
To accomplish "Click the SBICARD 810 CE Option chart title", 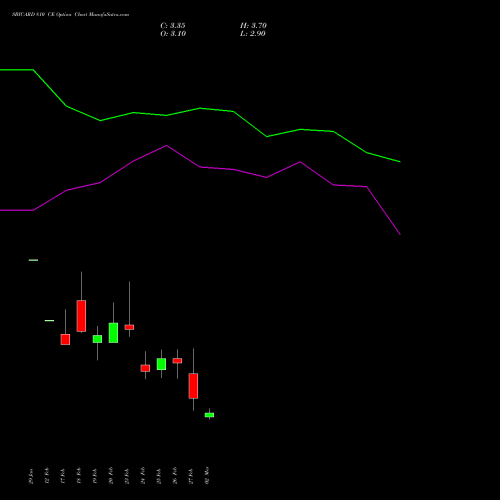I will click(70, 15).
